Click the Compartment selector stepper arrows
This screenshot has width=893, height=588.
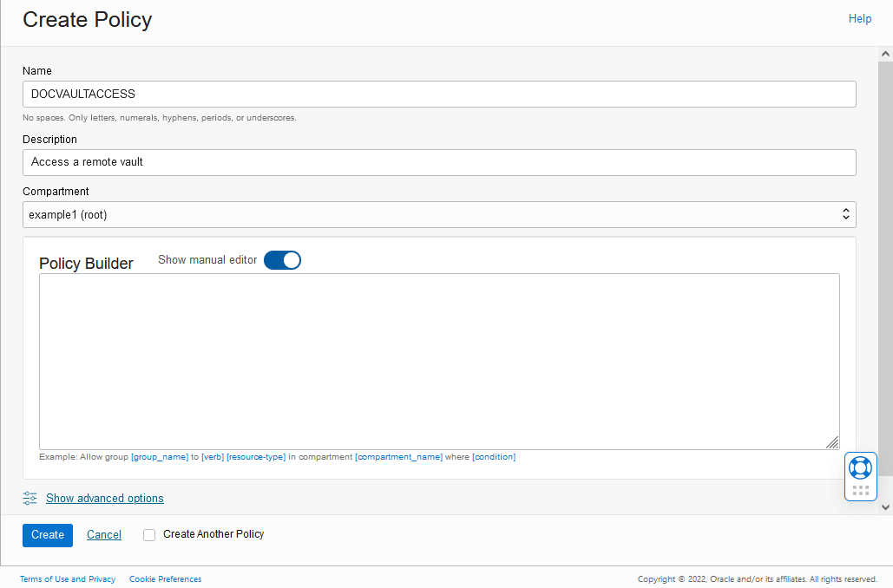845,214
